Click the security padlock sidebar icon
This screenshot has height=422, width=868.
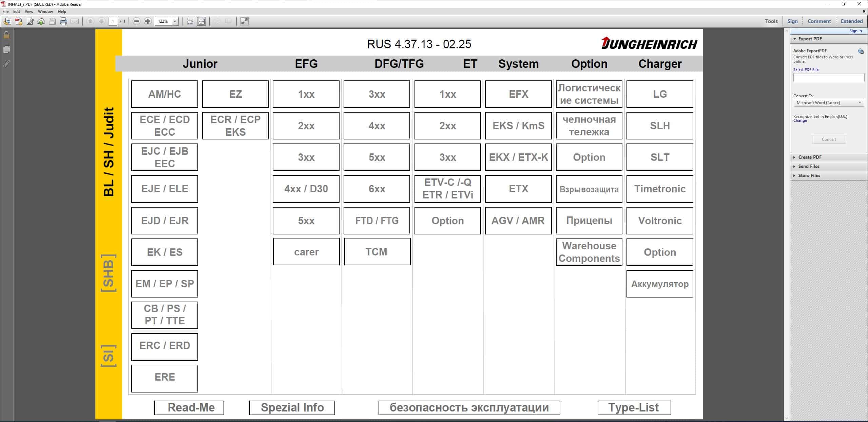6,35
